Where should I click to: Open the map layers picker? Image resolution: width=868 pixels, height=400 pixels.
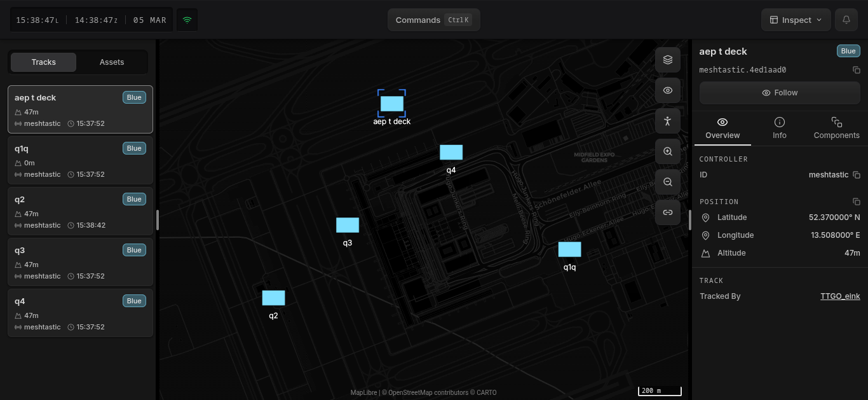[x=667, y=59]
